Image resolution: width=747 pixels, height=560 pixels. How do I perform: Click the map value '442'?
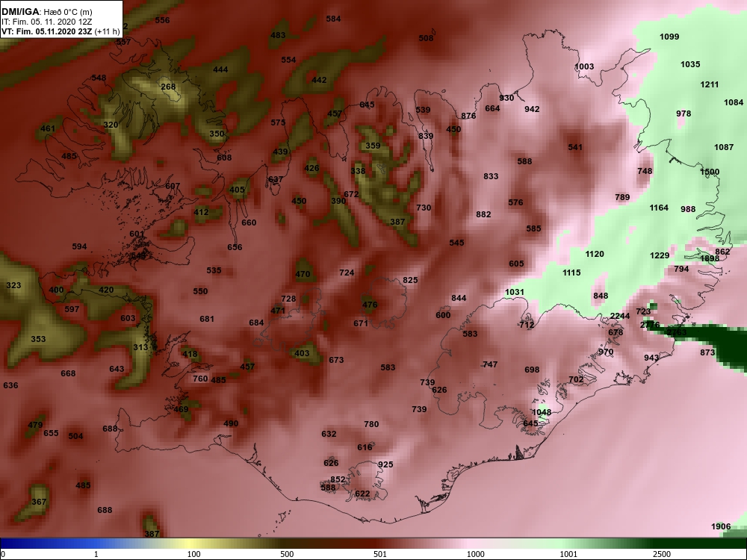coord(319,80)
